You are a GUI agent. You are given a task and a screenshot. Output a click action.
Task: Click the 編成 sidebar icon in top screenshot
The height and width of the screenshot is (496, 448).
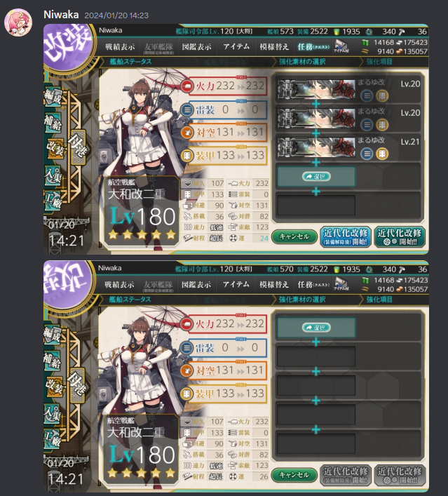tap(53, 98)
